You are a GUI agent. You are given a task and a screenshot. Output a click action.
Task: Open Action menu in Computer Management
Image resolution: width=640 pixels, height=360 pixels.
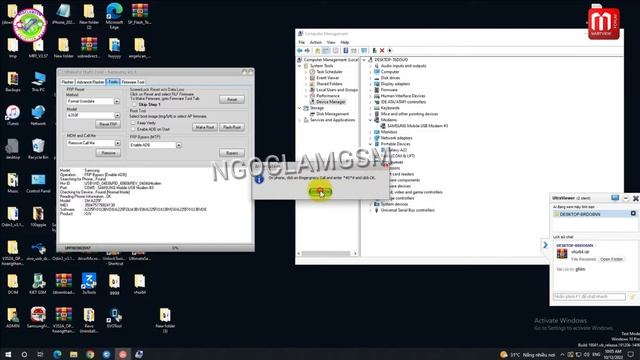pyautogui.click(x=316, y=42)
